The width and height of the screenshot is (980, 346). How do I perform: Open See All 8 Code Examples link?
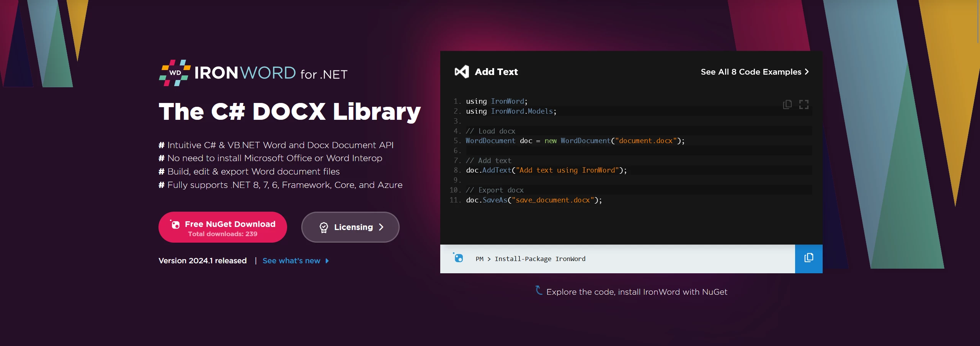pyautogui.click(x=750, y=72)
